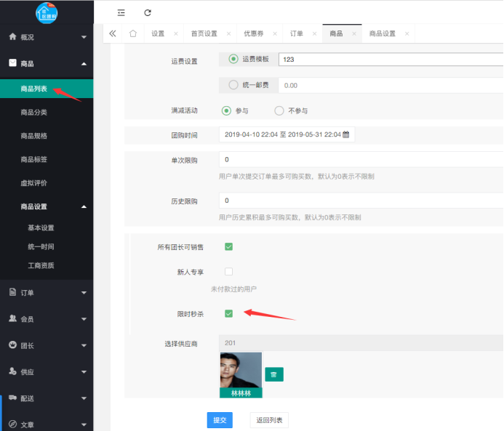This screenshot has width=504, height=431.
Task: Expand the 会员 sidebar section
Action: pos(47,319)
